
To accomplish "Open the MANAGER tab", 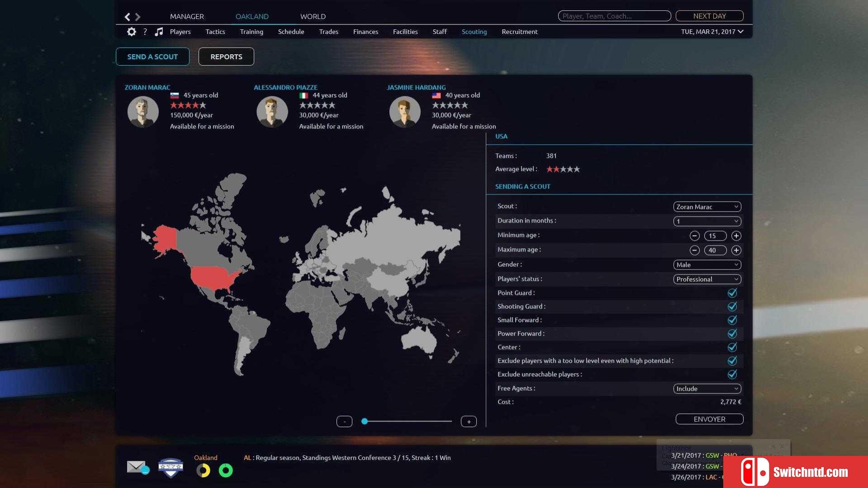I will coord(187,16).
